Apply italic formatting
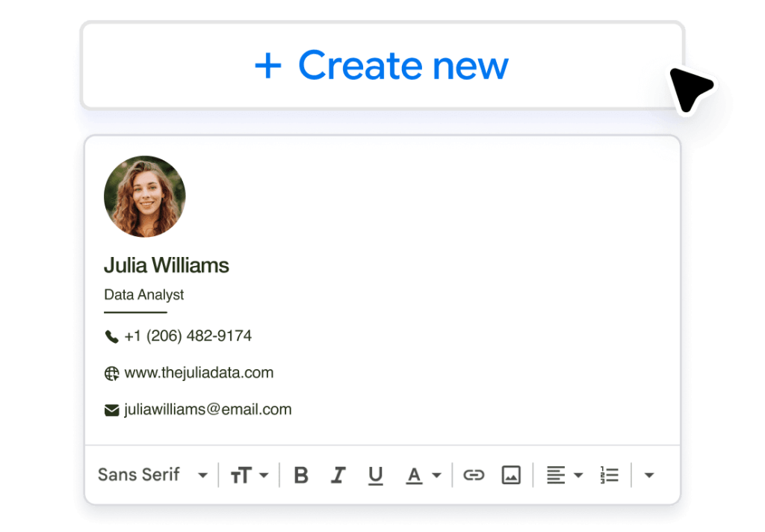The image size is (765, 532). [338, 474]
